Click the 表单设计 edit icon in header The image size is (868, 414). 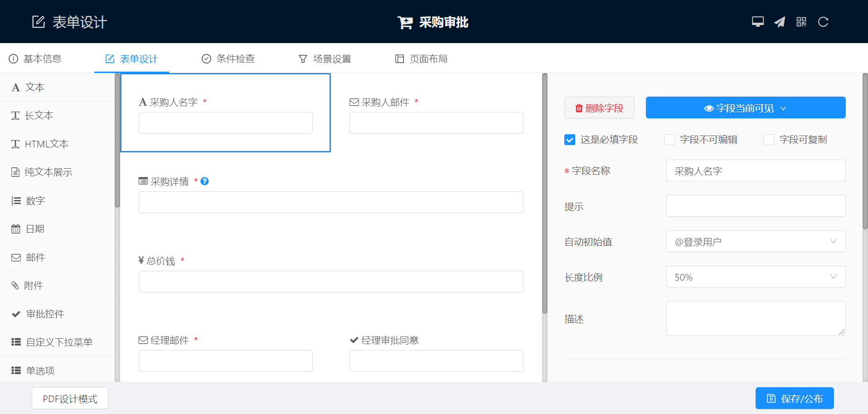39,22
